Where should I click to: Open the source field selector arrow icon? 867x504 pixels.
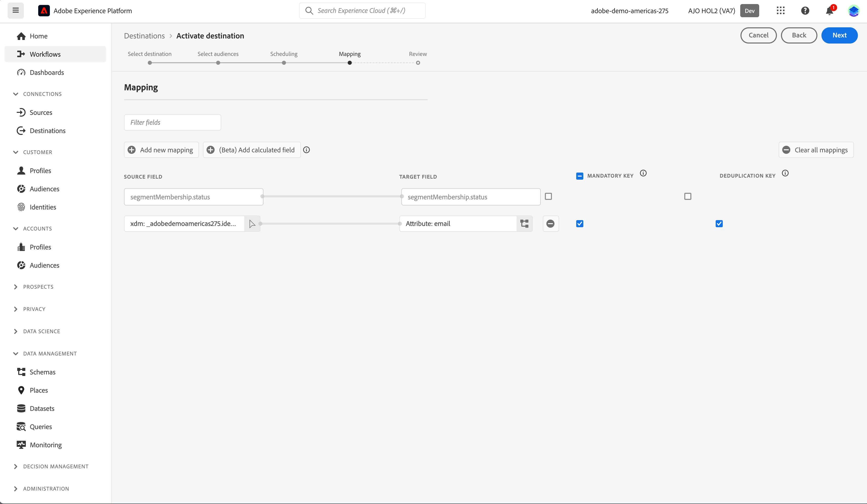click(x=252, y=224)
